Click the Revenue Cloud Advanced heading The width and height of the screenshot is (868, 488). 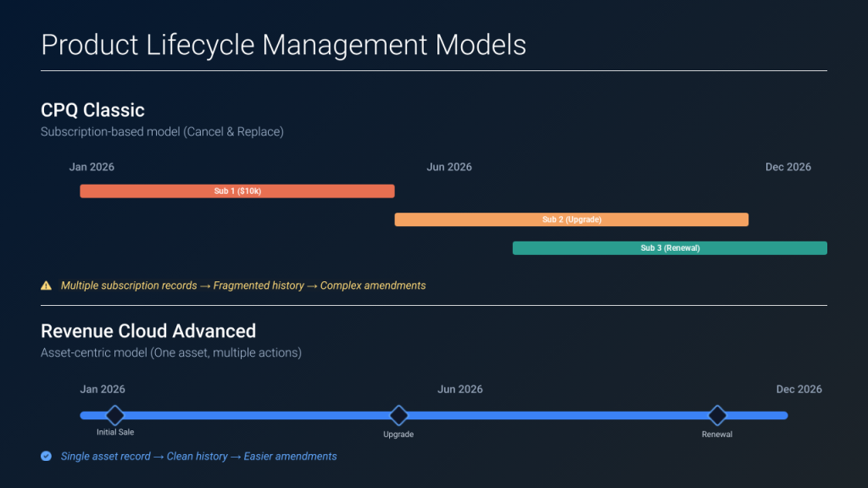[x=148, y=331]
